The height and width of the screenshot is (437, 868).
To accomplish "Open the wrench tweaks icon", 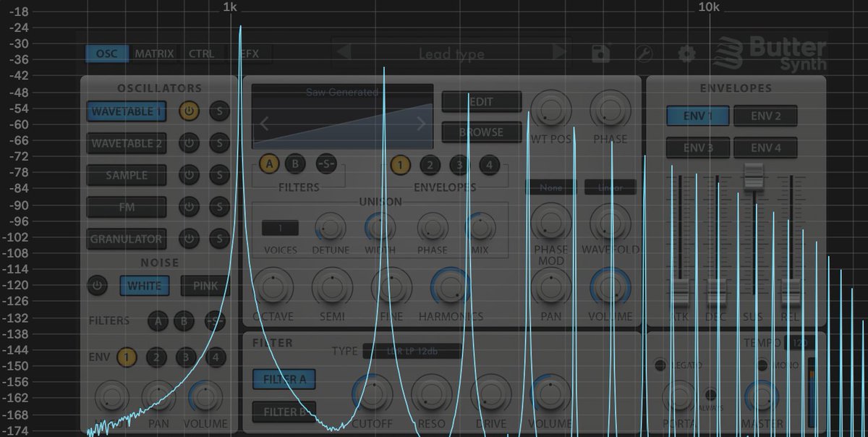I will pyautogui.click(x=643, y=54).
